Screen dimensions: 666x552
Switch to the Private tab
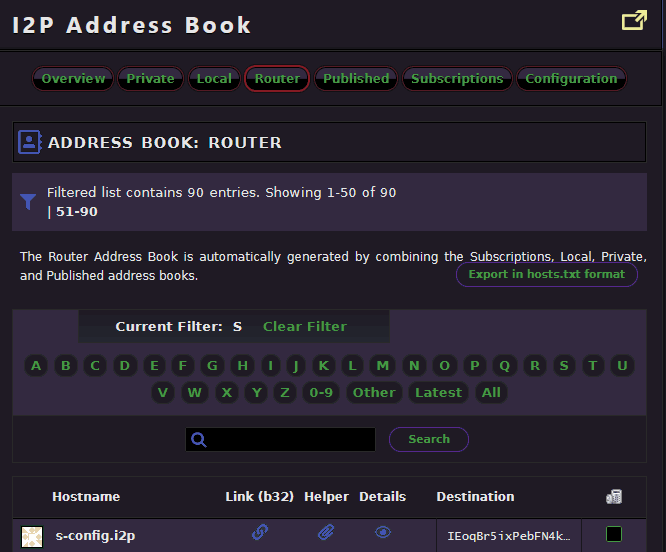coord(150,79)
